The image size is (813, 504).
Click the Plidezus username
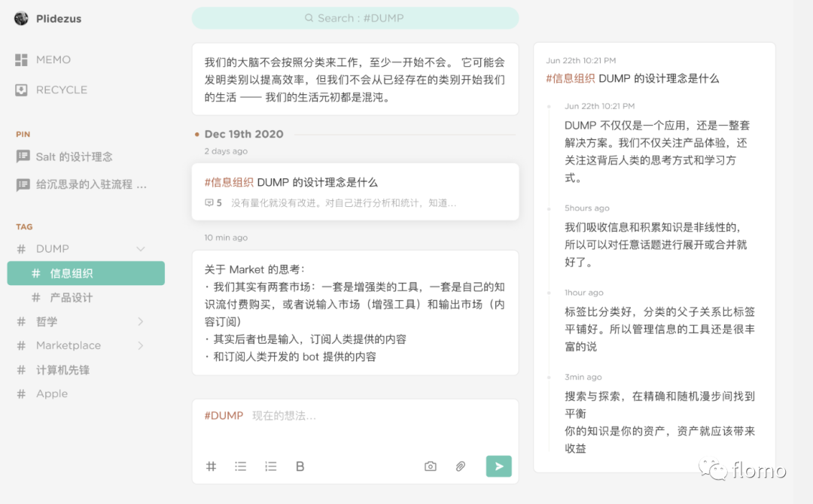point(59,19)
